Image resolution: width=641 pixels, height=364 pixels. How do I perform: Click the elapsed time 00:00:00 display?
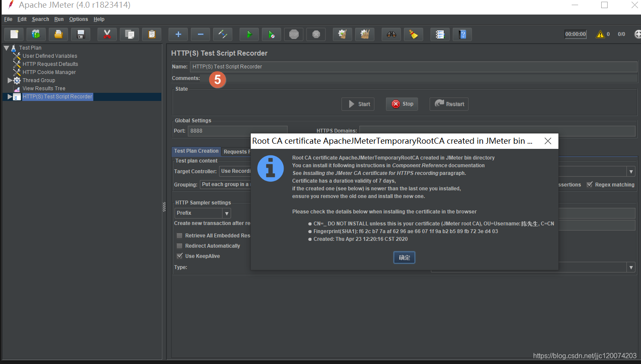pos(576,34)
